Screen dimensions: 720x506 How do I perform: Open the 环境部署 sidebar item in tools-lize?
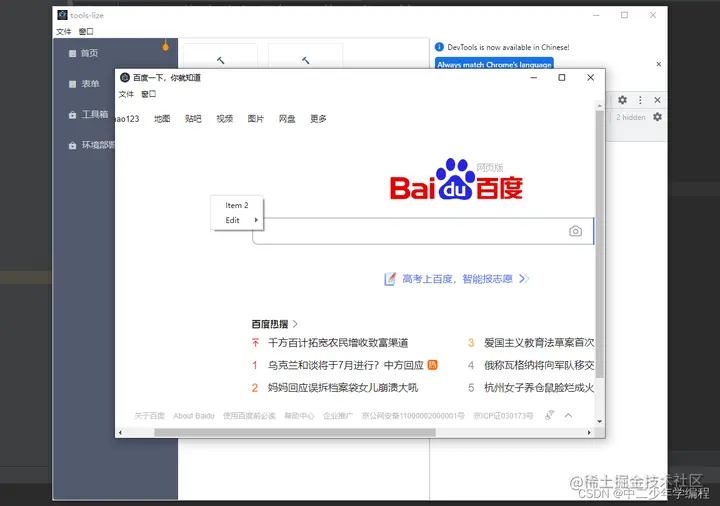[92, 145]
